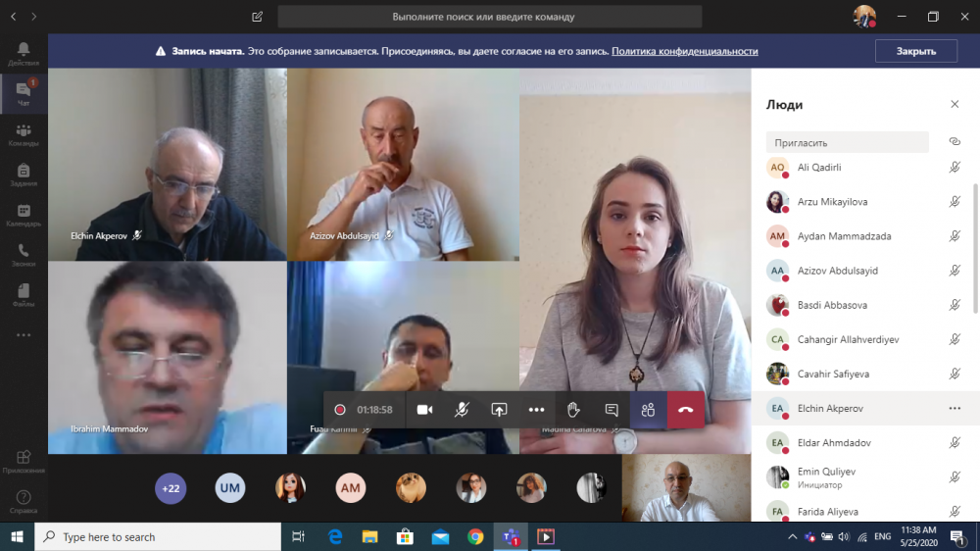Hang up the call with red button
The height and width of the screenshot is (551, 980).
[685, 410]
